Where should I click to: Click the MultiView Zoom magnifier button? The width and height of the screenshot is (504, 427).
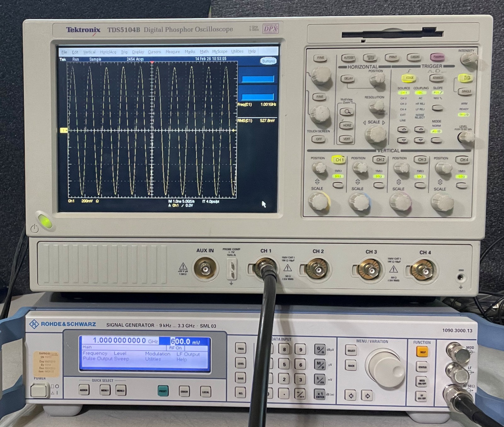point(347,112)
